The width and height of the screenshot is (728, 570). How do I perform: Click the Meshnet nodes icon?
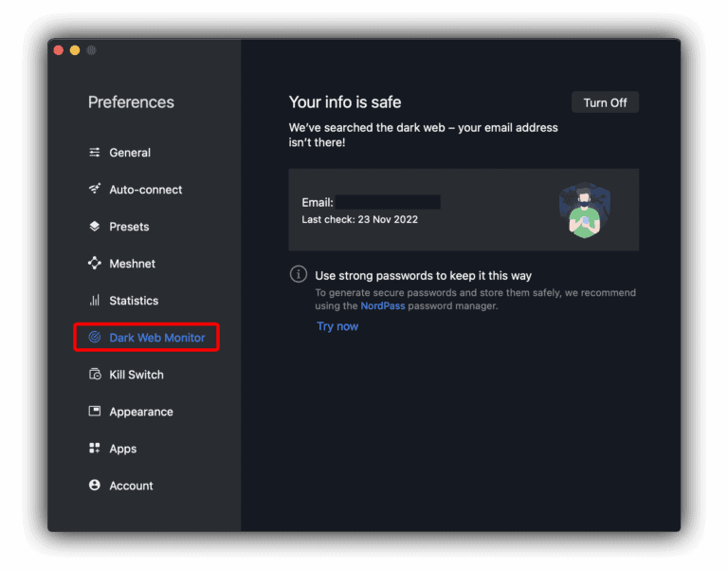[x=95, y=264]
